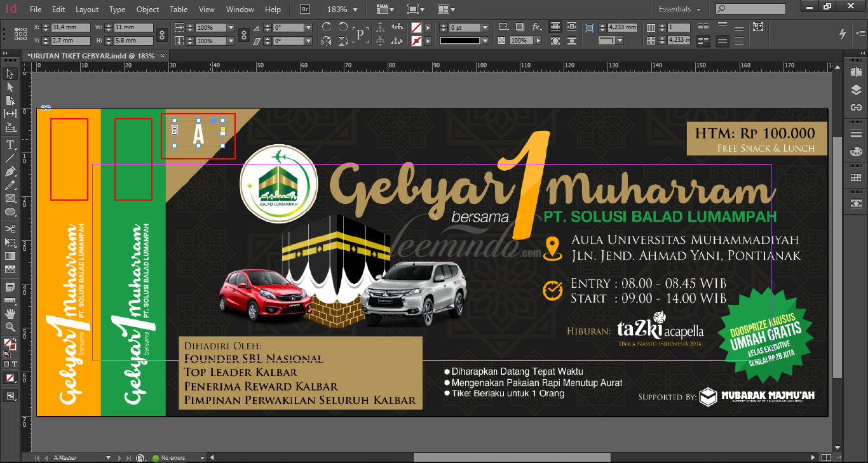Open Adobe Bridge with Br button
This screenshot has height=463, width=868.
pyautogui.click(x=305, y=10)
